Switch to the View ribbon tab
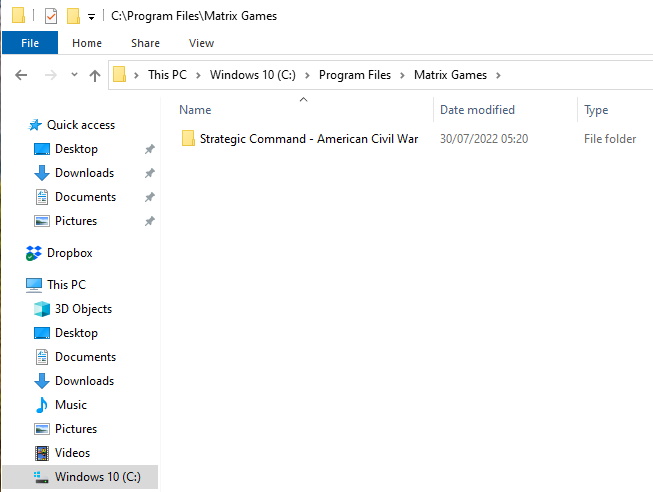 [x=201, y=43]
